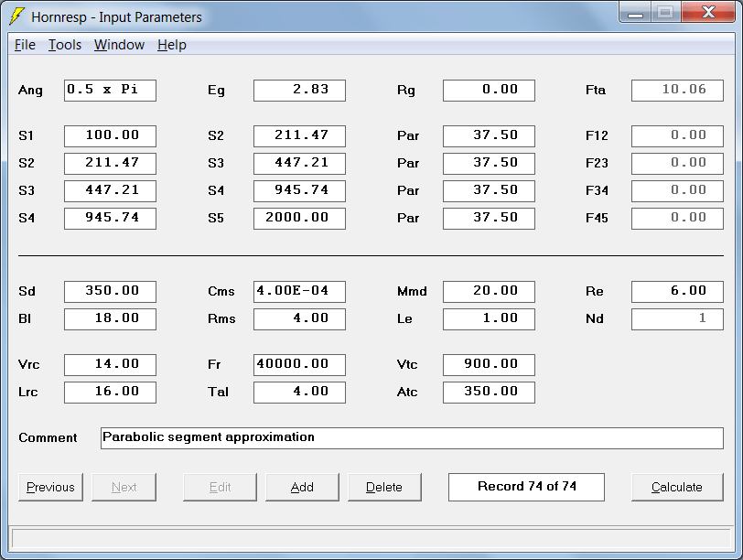Open the File menu
Screen dimensions: 743x560
coord(25,45)
